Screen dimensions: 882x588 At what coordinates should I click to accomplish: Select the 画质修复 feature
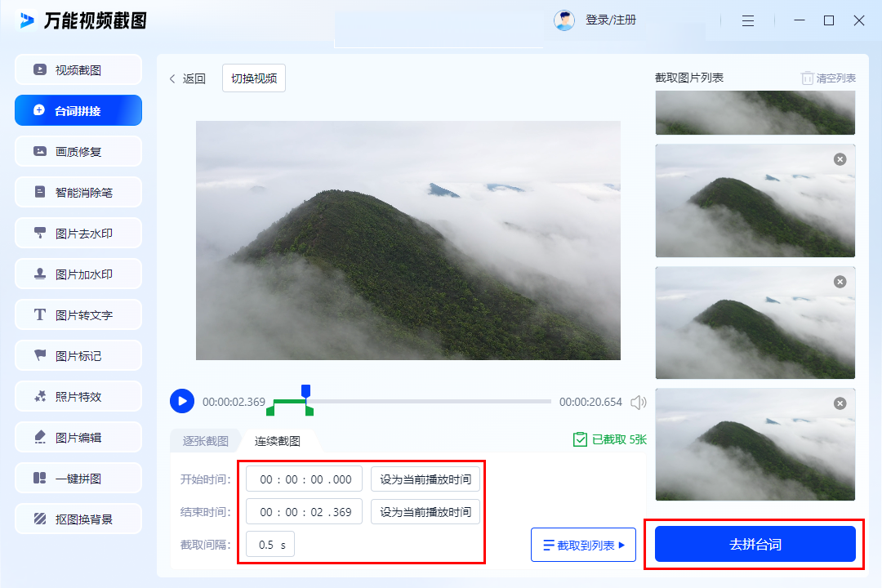(78, 151)
